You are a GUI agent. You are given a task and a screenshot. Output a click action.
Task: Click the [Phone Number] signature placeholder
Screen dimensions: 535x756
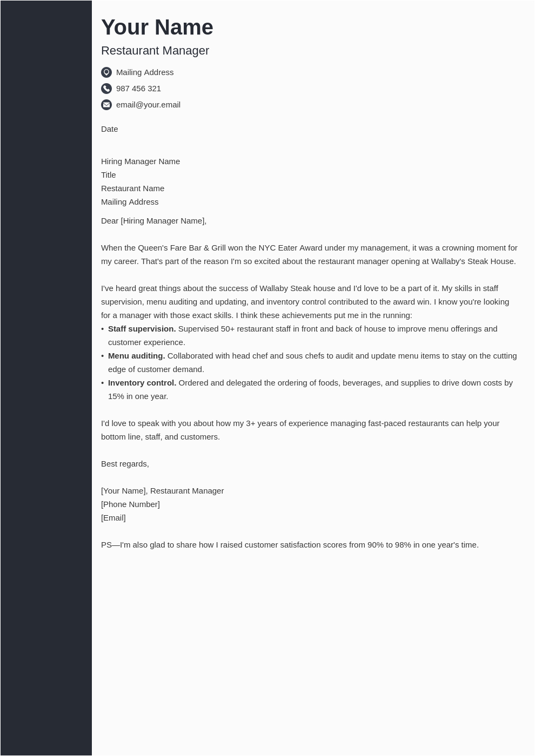[x=130, y=504]
